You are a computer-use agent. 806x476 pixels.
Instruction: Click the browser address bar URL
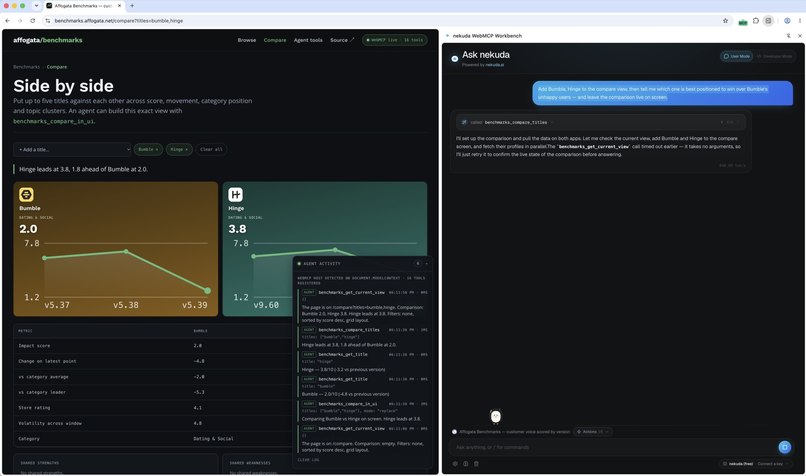coord(119,21)
